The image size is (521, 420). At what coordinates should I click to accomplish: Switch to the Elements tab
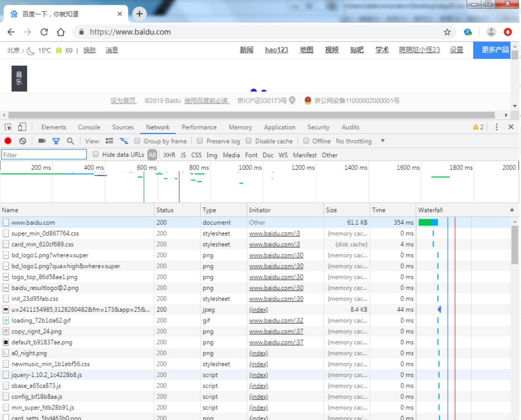pos(54,127)
